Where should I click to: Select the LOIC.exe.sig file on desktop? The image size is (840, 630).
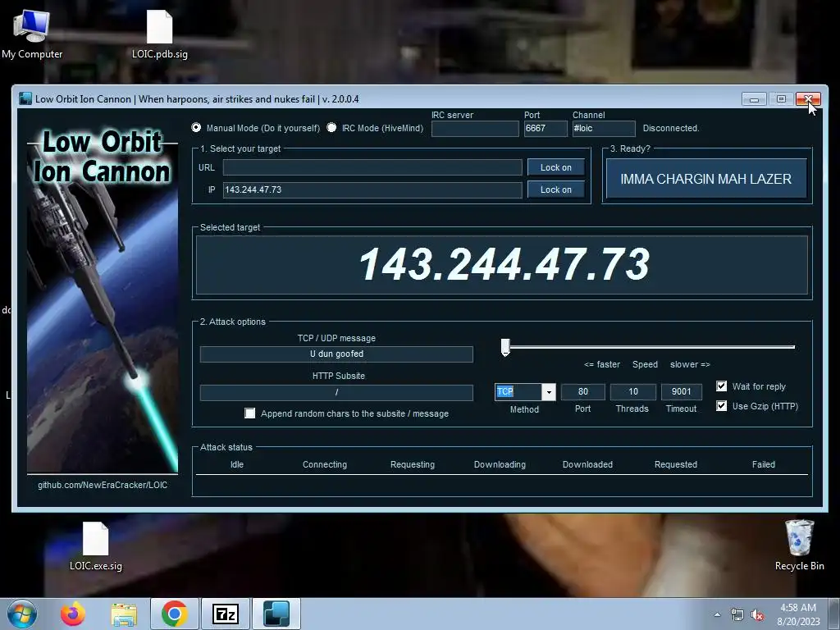tap(95, 546)
